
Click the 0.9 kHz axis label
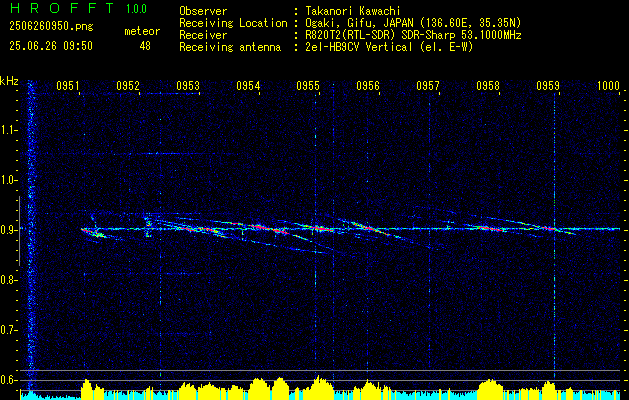coord(9,230)
